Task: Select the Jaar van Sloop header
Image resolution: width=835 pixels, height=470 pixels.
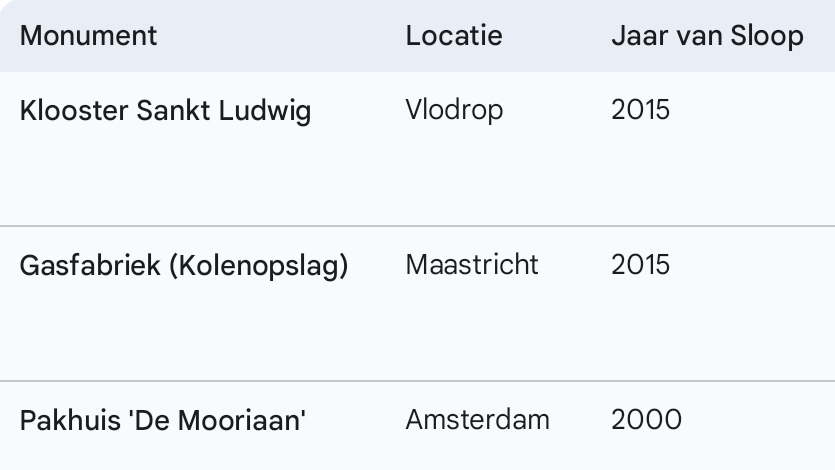Action: [x=706, y=36]
